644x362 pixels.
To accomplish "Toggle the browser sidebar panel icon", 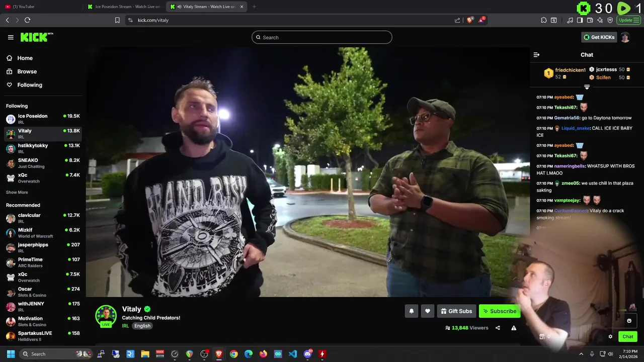I will tap(580, 20).
